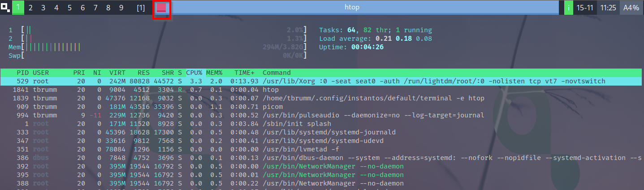644x190 pixels.
Task: Click the 15-11 date display
Action: coord(585,8)
